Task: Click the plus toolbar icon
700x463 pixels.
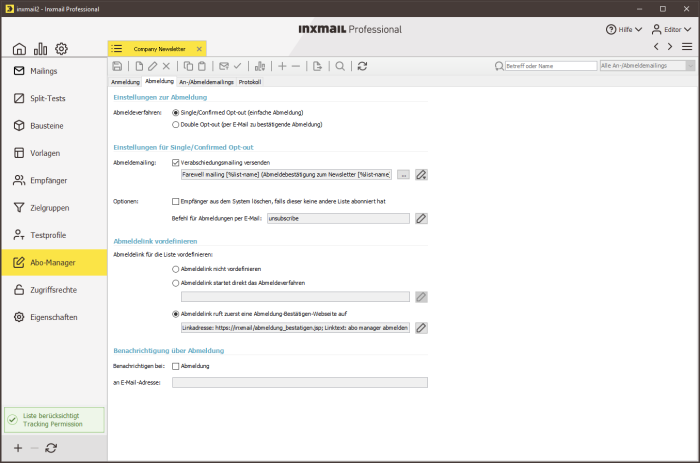Action: coord(282,66)
